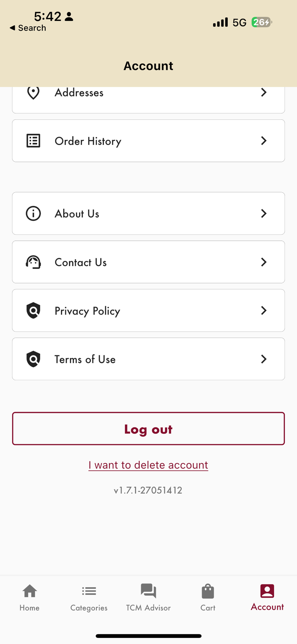Switch to the Categories tab

coord(89,597)
